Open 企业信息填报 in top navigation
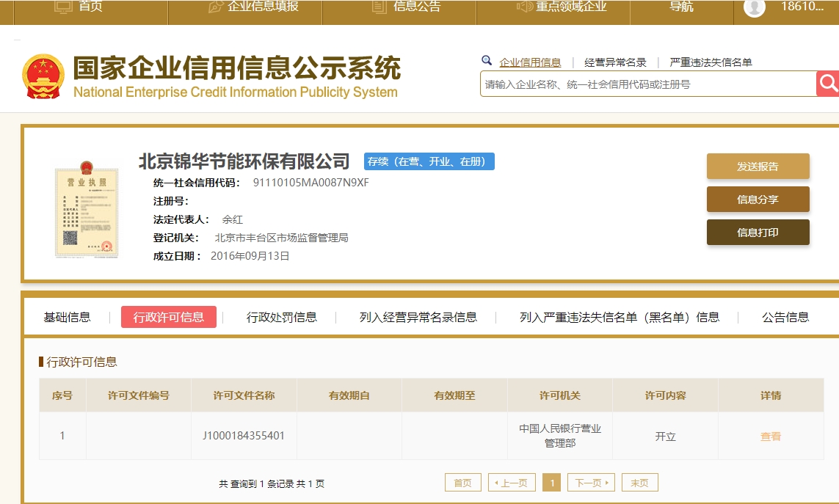This screenshot has width=839, height=504. pyautogui.click(x=253, y=7)
